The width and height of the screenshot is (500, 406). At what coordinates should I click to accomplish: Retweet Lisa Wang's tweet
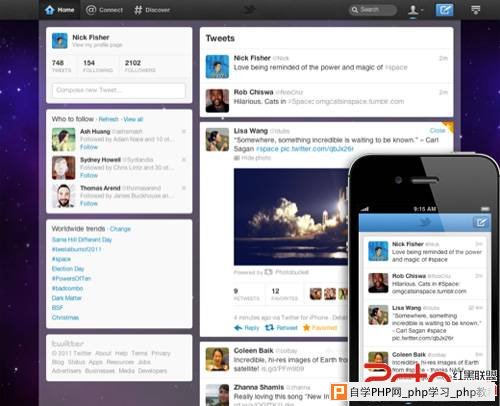pos(281,328)
